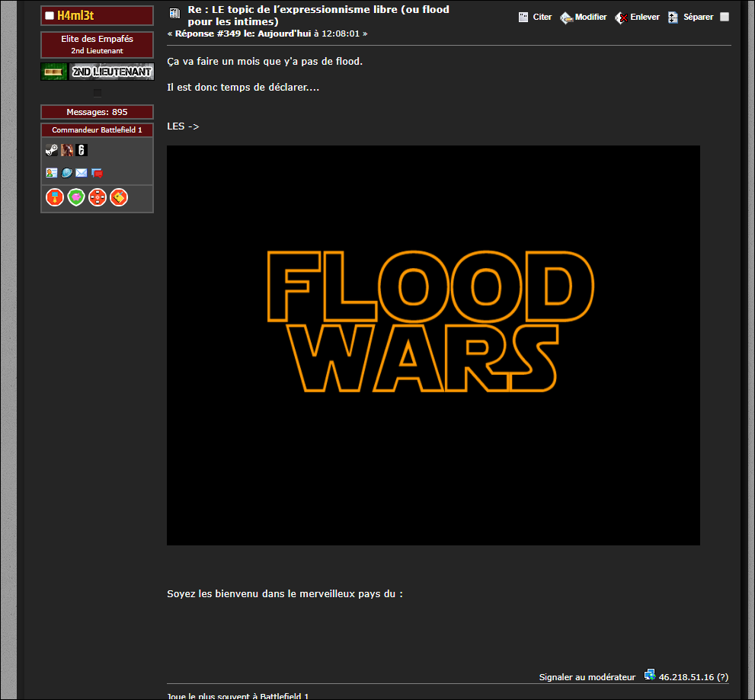This screenshot has width=755, height=700.
Task: Click the (?) help link after IP
Action: (x=722, y=677)
